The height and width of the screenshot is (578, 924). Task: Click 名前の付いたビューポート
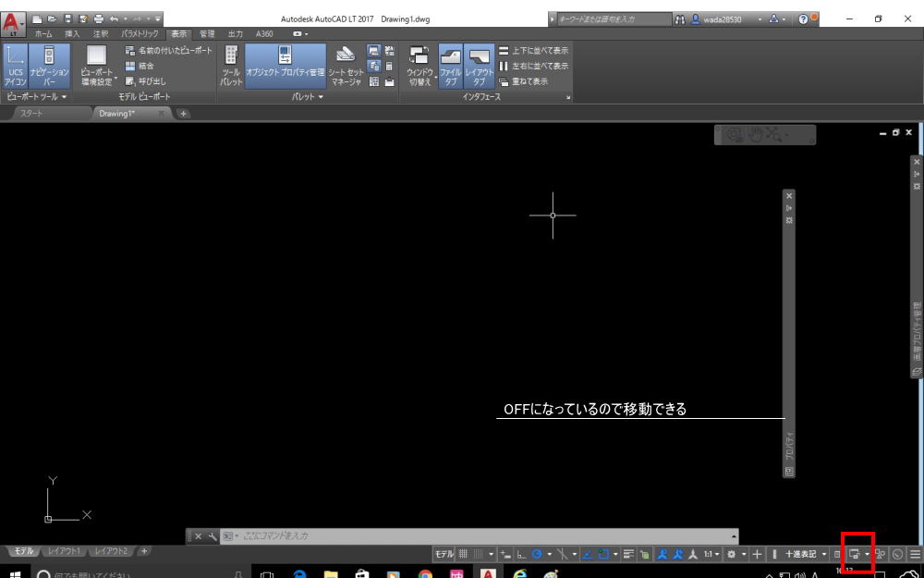[x=168, y=51]
